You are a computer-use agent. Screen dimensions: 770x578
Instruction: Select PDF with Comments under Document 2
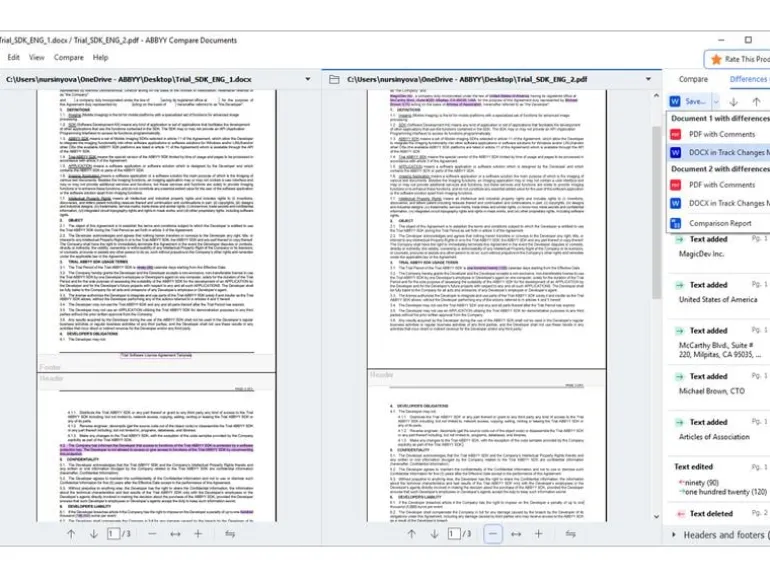tap(718, 185)
